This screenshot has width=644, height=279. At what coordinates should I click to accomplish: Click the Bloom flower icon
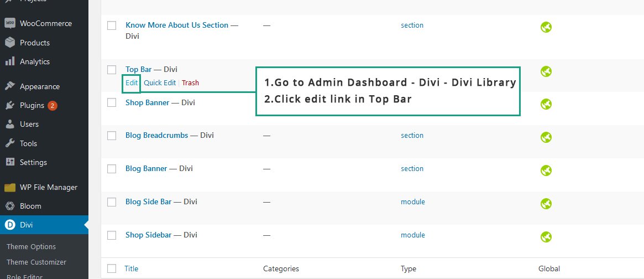tap(10, 206)
